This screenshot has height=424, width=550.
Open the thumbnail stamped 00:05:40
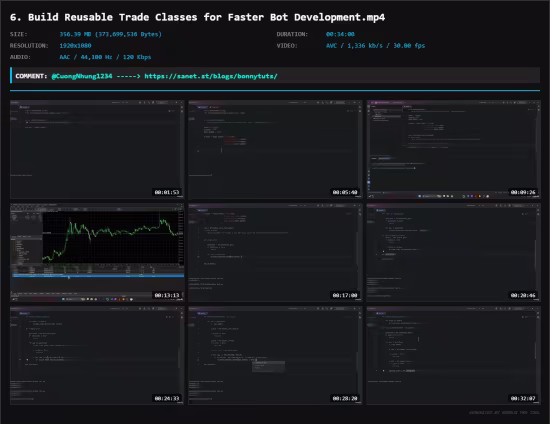click(x=275, y=149)
